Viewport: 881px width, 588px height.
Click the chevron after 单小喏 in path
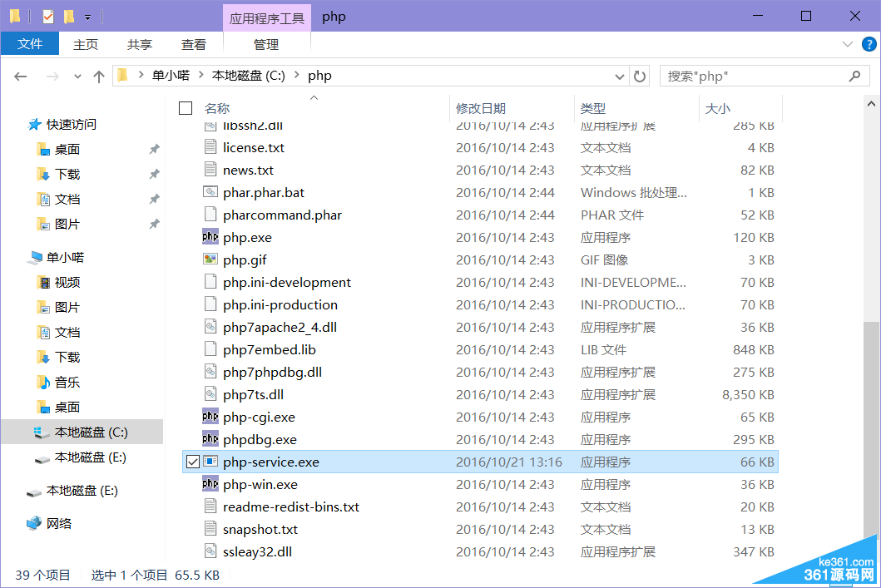pos(200,75)
